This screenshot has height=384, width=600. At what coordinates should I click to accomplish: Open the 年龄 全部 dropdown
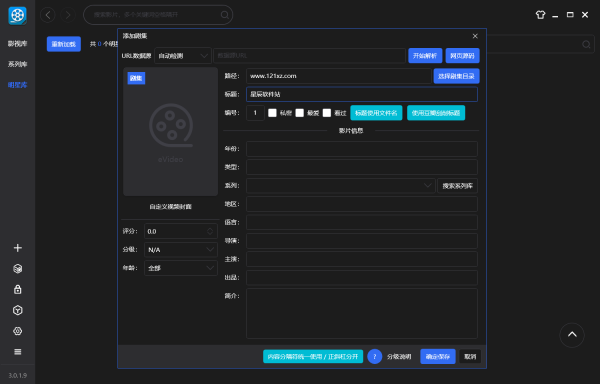181,268
